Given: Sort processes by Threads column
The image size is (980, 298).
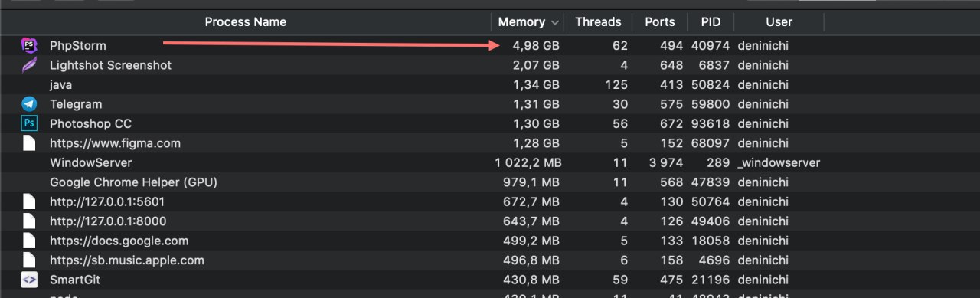Looking at the screenshot, I should coord(598,22).
